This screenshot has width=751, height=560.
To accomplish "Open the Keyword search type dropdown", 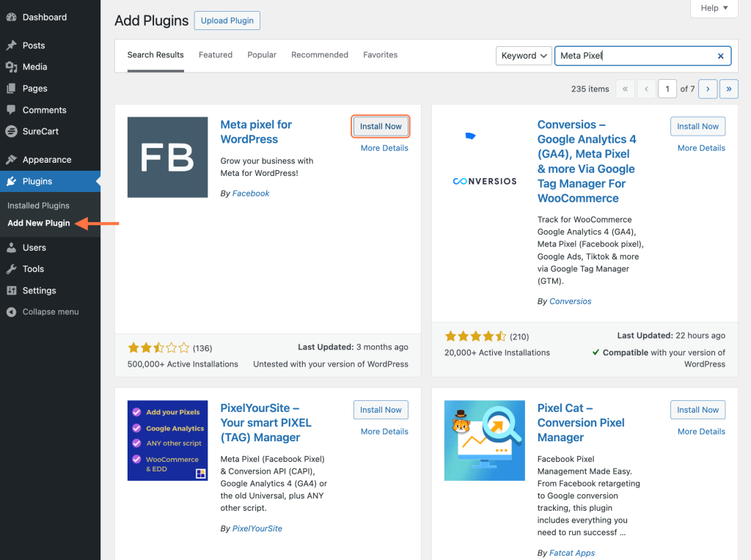I will [x=524, y=56].
